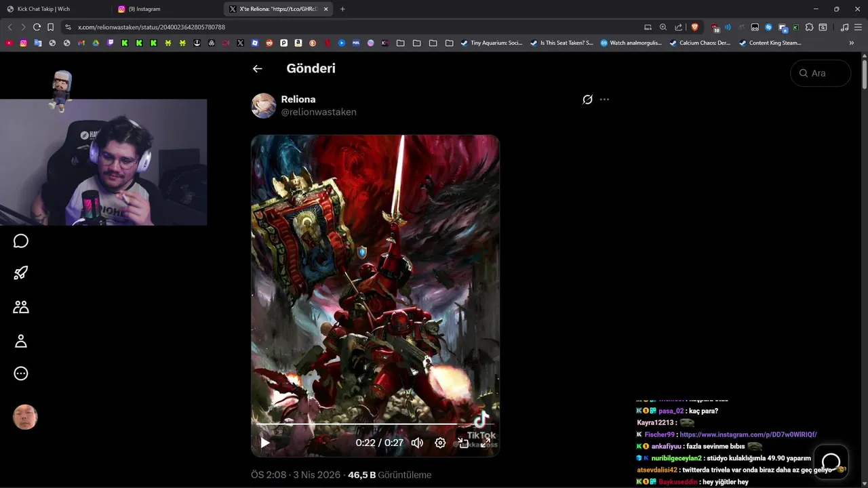Open the Instagram link in Fischer99's chat message
Screen dimensions: 868x488
pyautogui.click(x=748, y=434)
